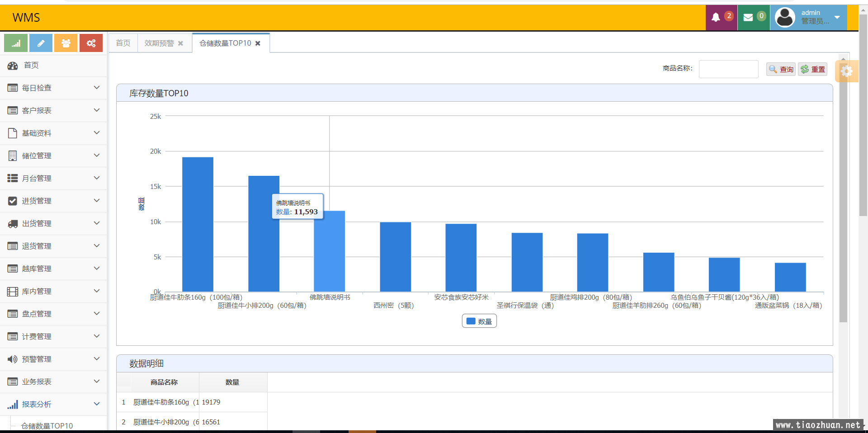Expand the 月台管理 menu chevron
Image resolution: width=868 pixels, height=433 pixels.
(96, 178)
